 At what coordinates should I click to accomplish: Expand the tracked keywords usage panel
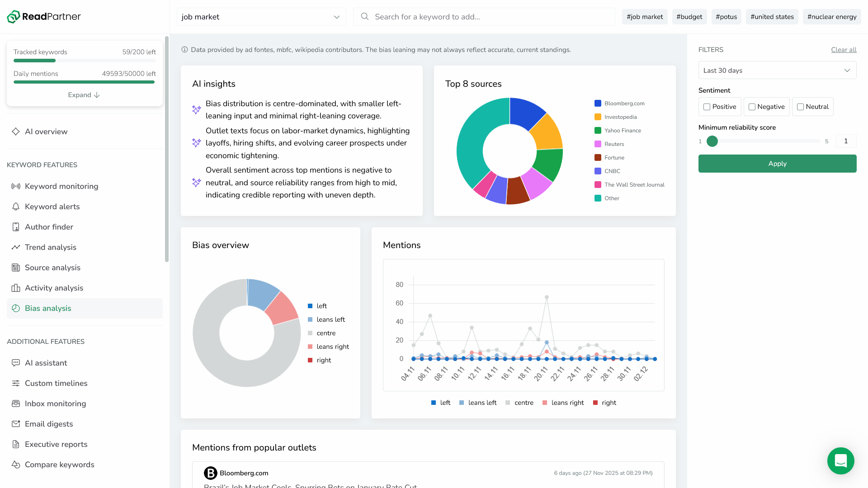tap(84, 95)
